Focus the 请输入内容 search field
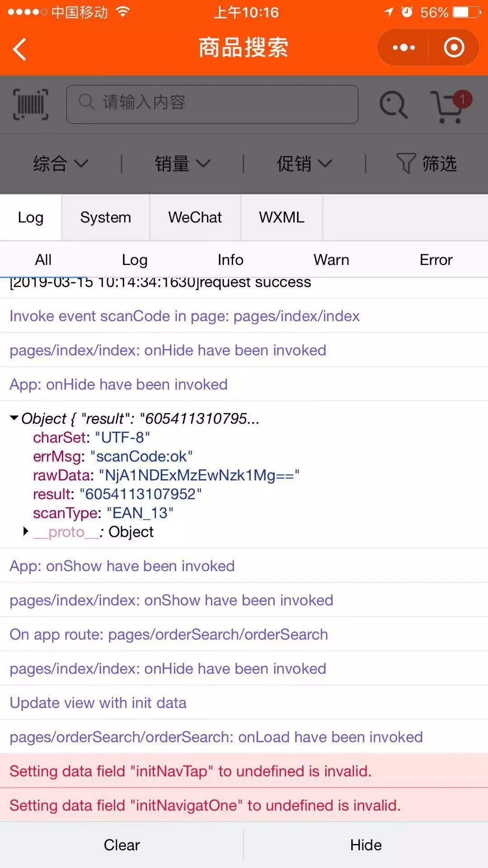This screenshot has width=488, height=868. 212,104
